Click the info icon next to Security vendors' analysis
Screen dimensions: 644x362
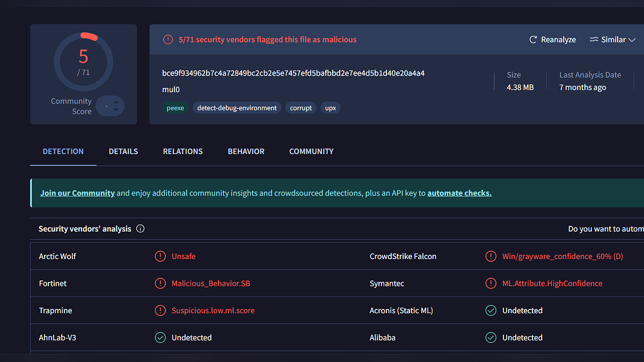click(x=141, y=229)
